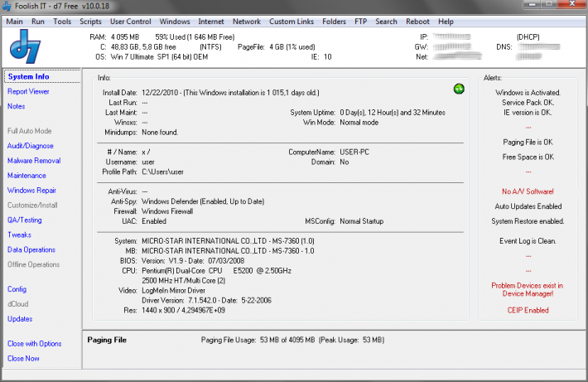Open Notes in the sidebar
Screen dimensions: 588x382
16,106
